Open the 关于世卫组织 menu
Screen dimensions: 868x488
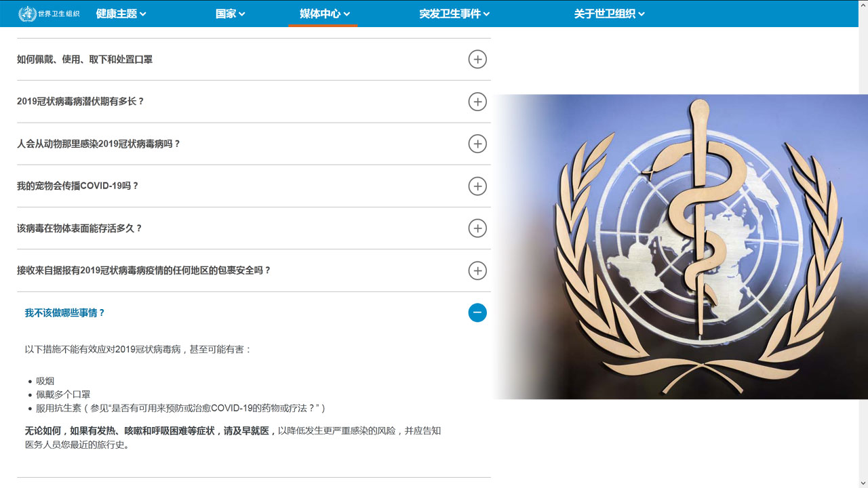tap(609, 14)
